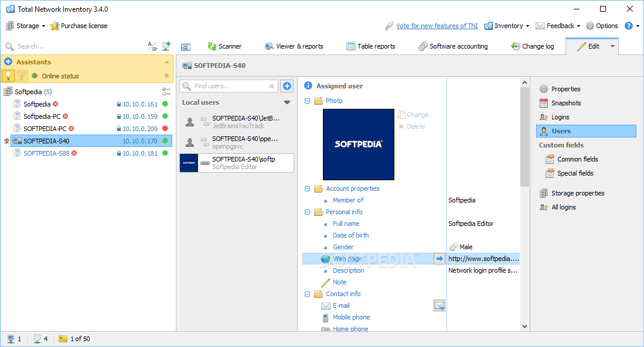The height and width of the screenshot is (347, 644).
Task: Click the Delete photo button
Action: (412, 127)
